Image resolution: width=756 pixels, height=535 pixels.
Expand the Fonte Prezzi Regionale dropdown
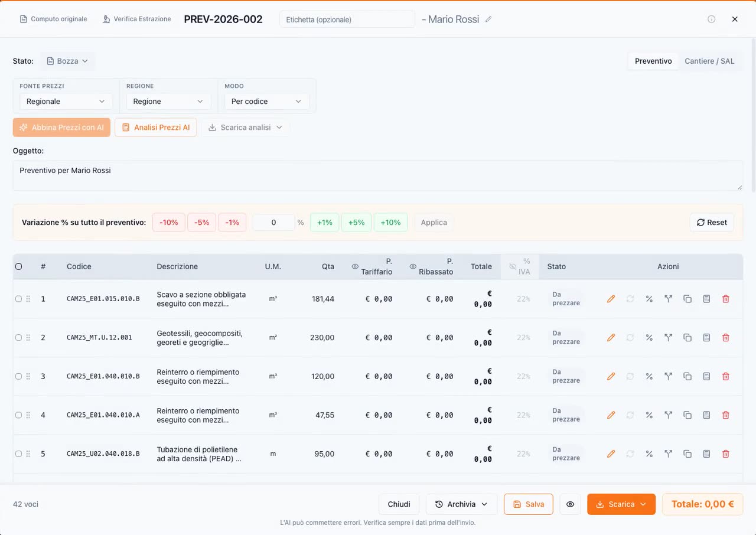[66, 102]
